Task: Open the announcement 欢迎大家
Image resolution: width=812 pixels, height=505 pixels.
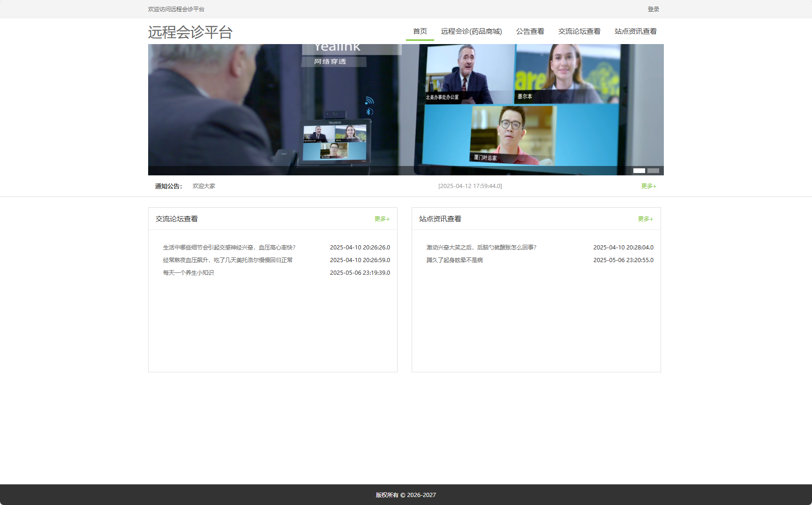Action: pyautogui.click(x=203, y=186)
